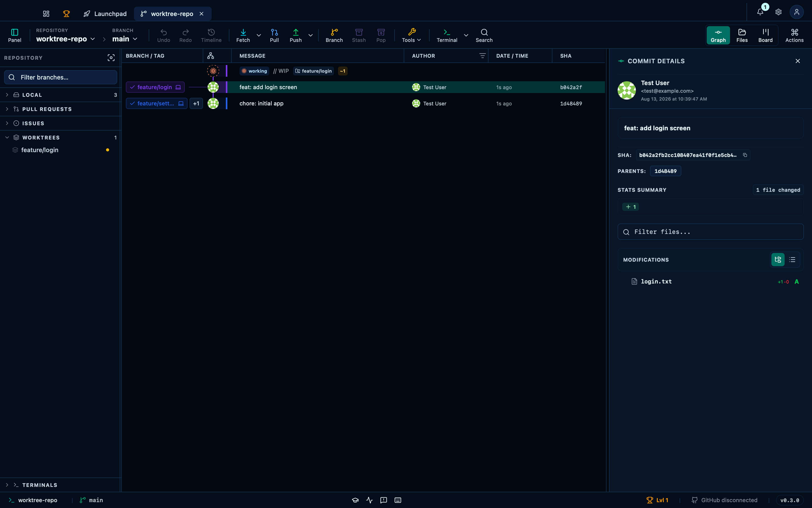
Task: Expand the Pull Requests section
Action: point(60,109)
